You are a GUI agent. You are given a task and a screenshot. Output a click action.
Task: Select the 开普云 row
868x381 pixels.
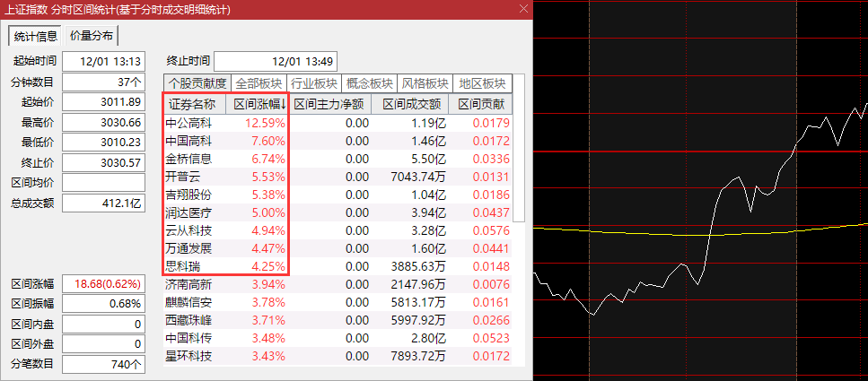(x=338, y=177)
